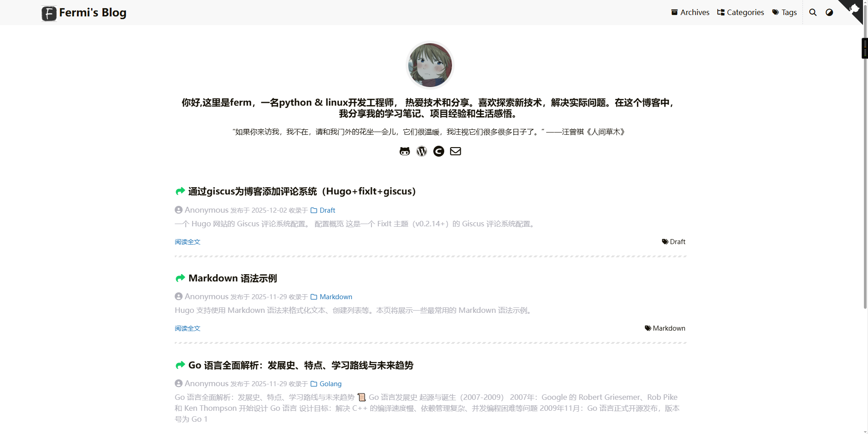868x434 pixels.
Task: Click the WordPress social icon
Action: pyautogui.click(x=421, y=151)
